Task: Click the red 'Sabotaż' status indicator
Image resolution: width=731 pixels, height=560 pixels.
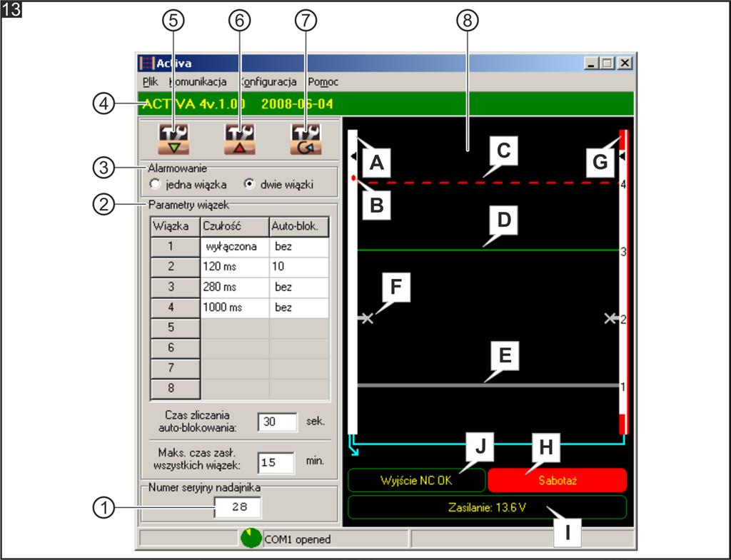Action: [x=557, y=480]
